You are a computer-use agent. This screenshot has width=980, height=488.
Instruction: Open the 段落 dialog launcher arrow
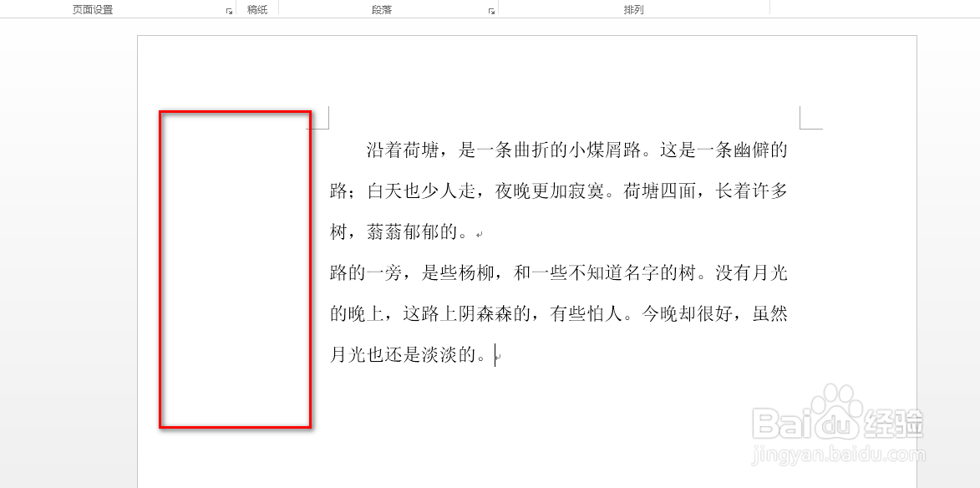click(490, 9)
